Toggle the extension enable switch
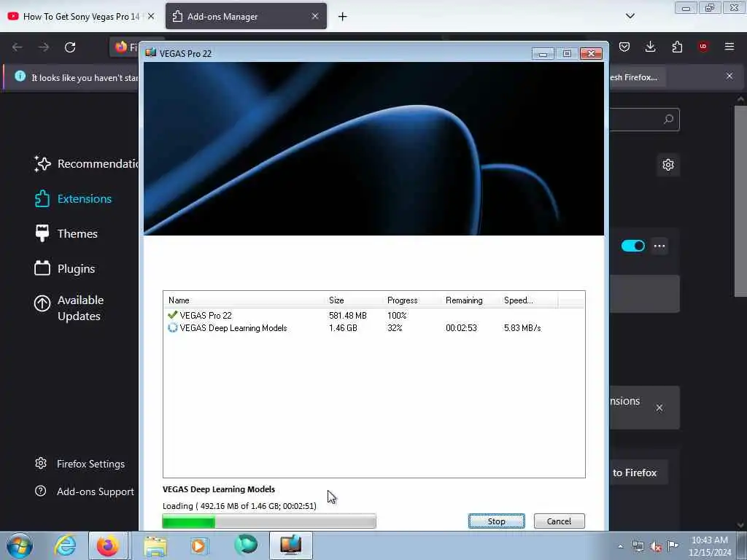 (632, 246)
